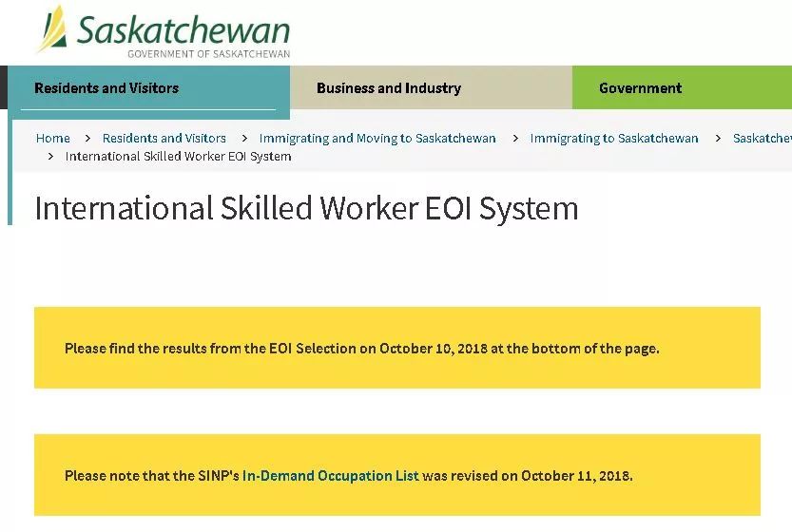Click the International Skilled Worker EOI System heading
Image resolution: width=792 pixels, height=532 pixels.
(306, 208)
